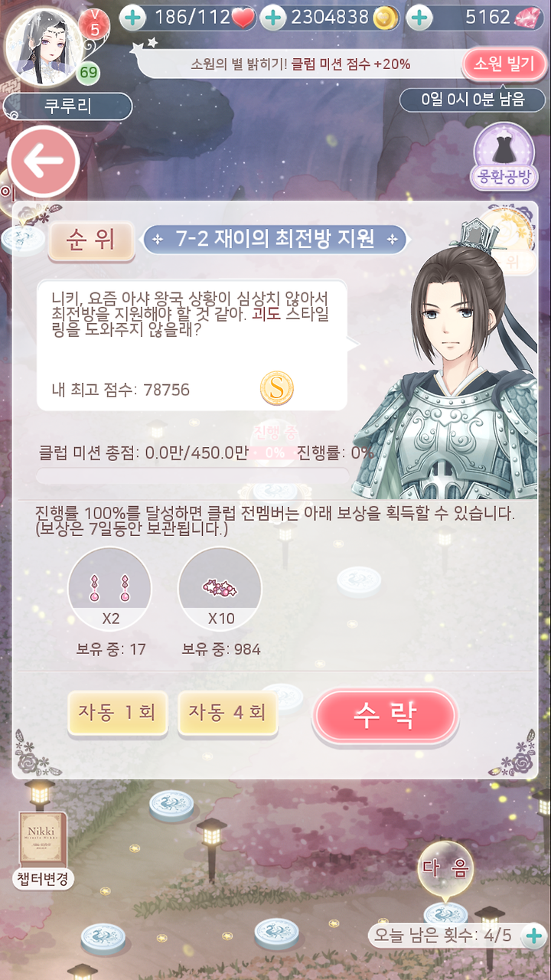Viewport: 551px width, 980px height.
Task: Add diamonds with the plus by 5162
Action: point(419,17)
